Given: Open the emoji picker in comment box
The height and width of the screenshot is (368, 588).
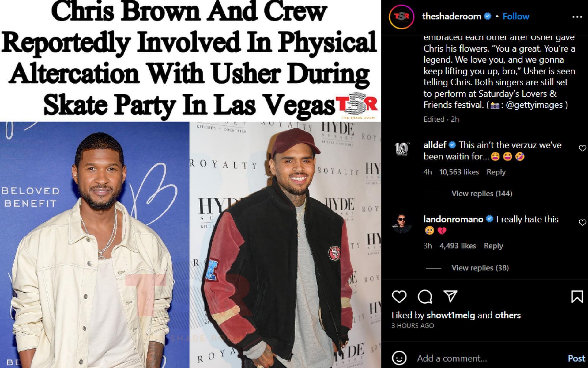Looking at the screenshot, I should pos(399,358).
